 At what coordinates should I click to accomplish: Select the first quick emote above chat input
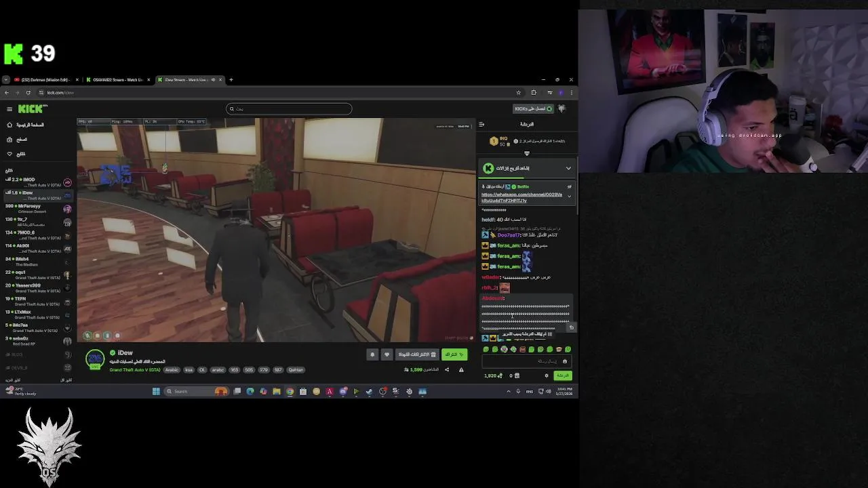(x=486, y=350)
